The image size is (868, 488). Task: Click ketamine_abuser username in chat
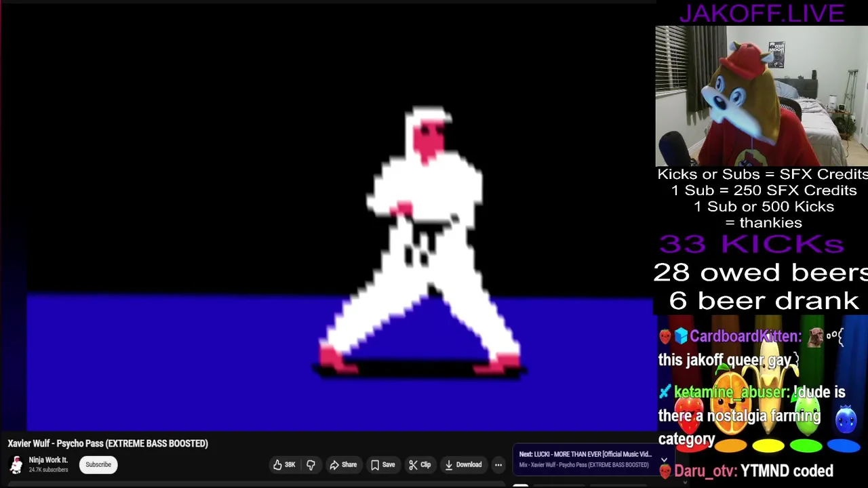tap(732, 392)
